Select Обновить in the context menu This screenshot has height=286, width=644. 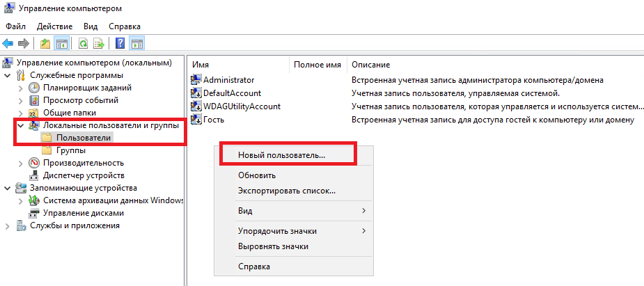(257, 175)
